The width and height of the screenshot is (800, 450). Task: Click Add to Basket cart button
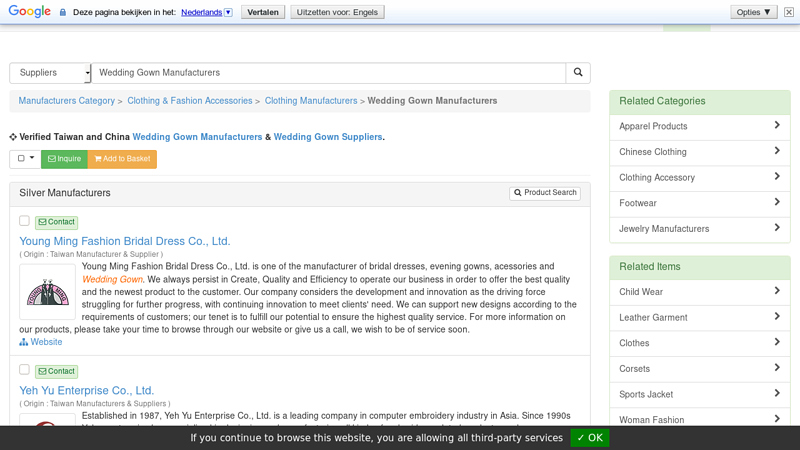pos(122,159)
